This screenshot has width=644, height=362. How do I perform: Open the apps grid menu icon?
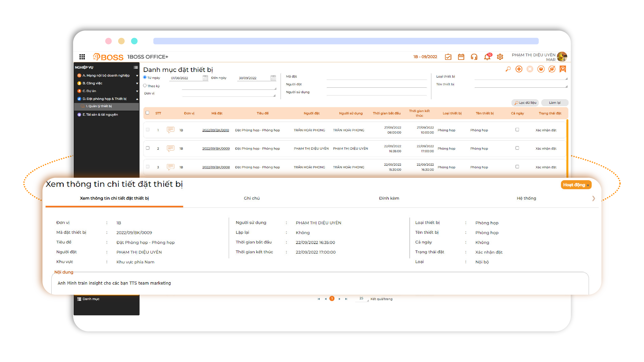[82, 57]
